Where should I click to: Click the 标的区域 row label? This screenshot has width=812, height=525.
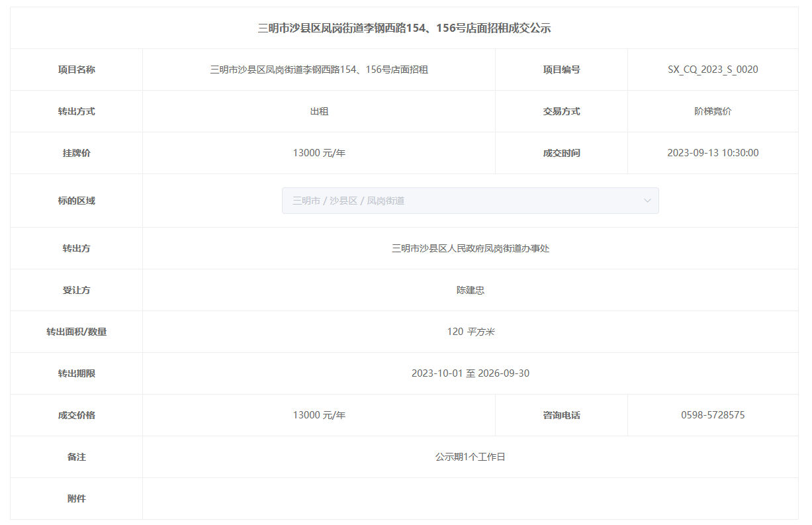(x=76, y=201)
